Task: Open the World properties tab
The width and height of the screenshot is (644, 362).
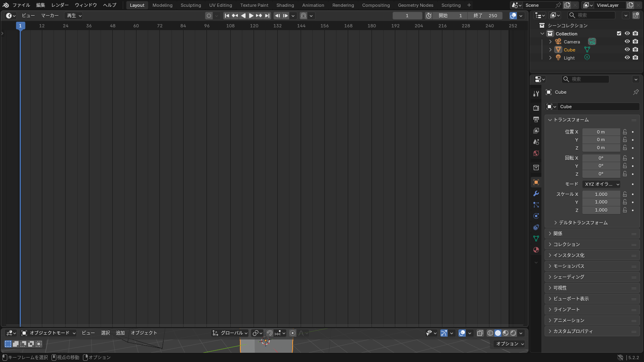Action: point(536,153)
